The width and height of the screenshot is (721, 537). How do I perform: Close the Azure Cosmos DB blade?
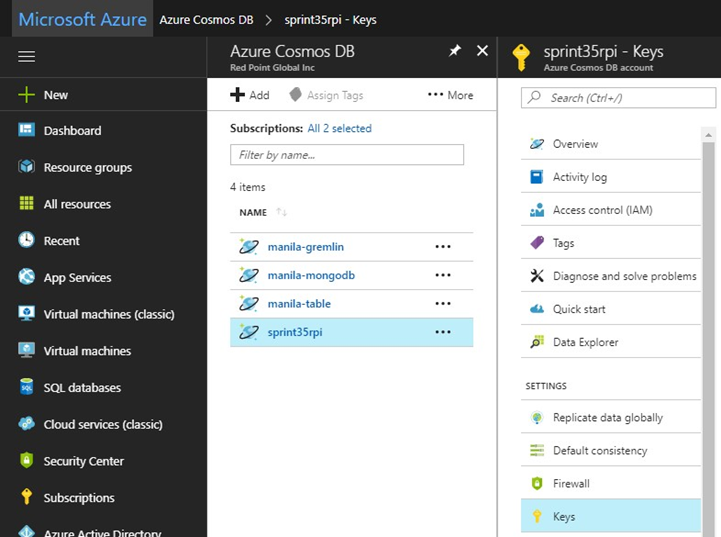(x=482, y=51)
